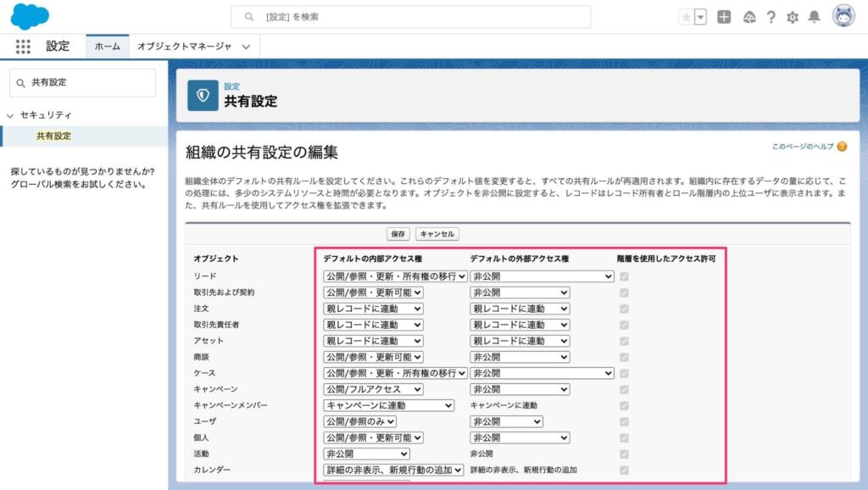The image size is (868, 490).
Task: Click the Salesforce cloud logo
Action: pos(30,16)
